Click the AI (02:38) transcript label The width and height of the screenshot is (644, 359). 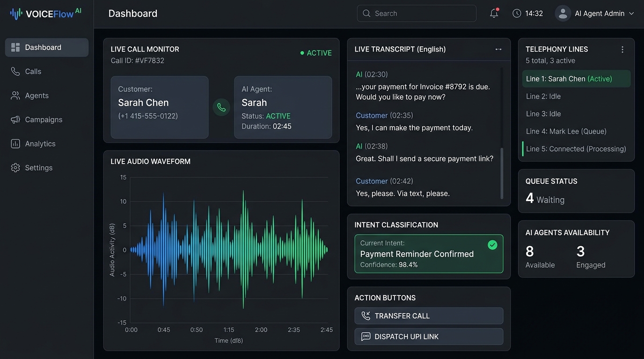[x=372, y=146]
